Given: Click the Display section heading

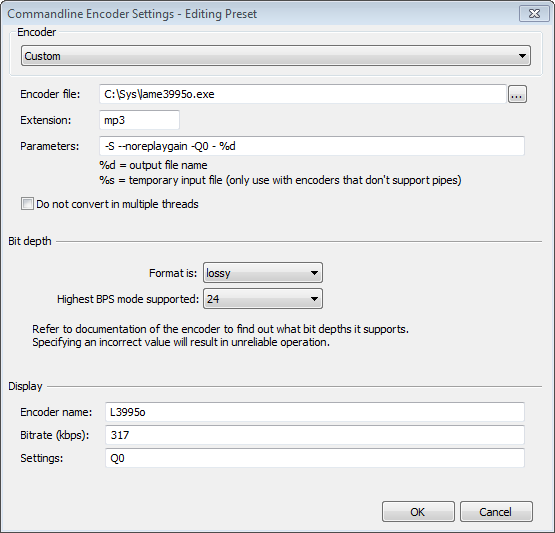Looking at the screenshot, I should tap(25, 386).
